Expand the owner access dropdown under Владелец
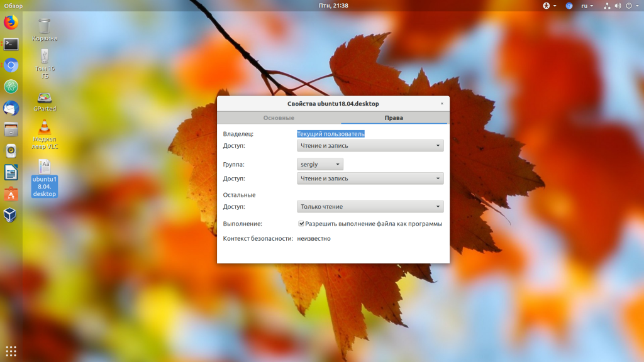This screenshot has height=362, width=644. click(x=370, y=146)
